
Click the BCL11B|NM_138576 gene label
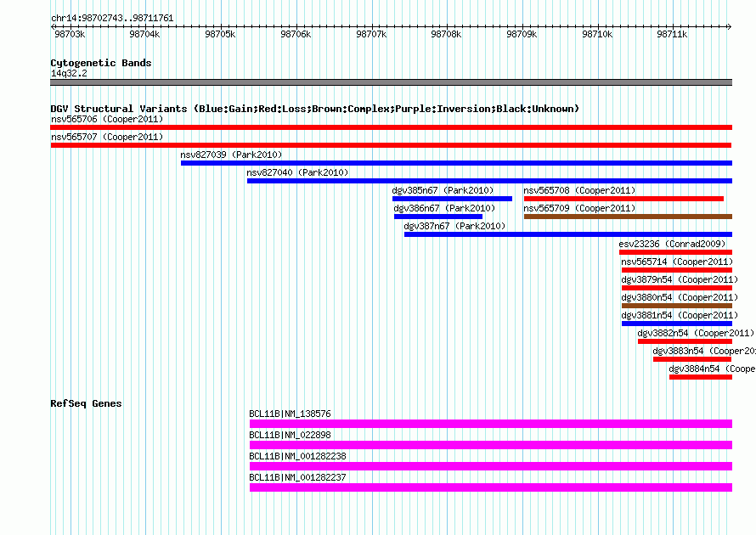point(291,414)
